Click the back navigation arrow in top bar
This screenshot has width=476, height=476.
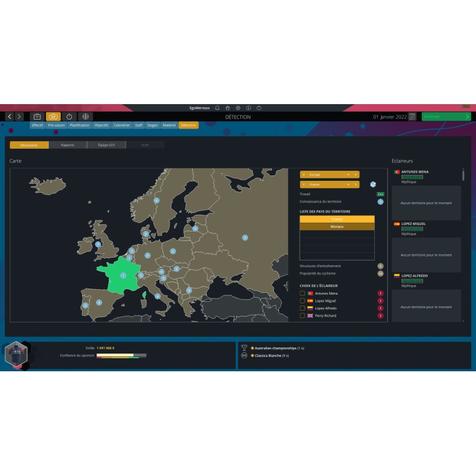(x=10, y=117)
